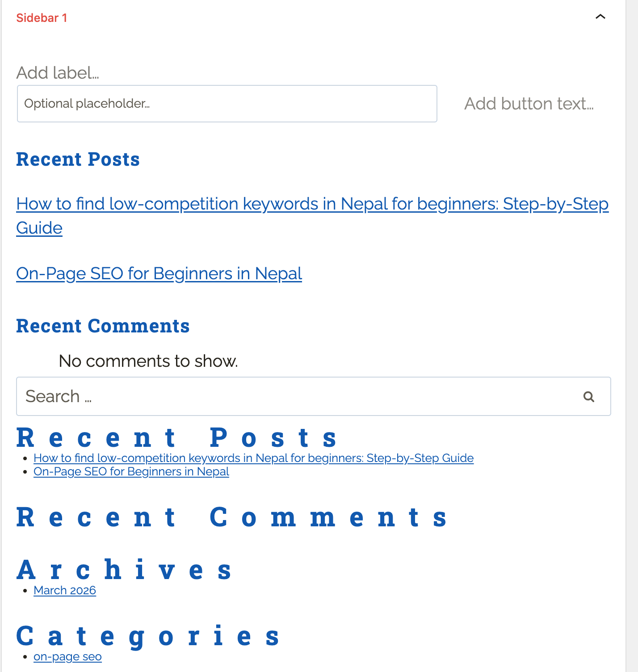Image resolution: width=638 pixels, height=672 pixels.
Task: Open the low-competition keywords guide post
Action: (x=312, y=204)
